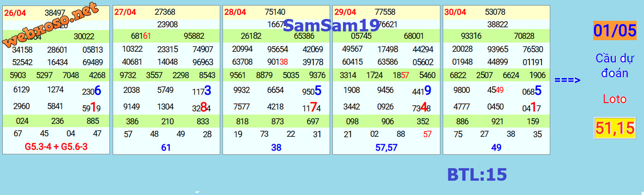
Task: Click blue result 38 under 28/04 panel
Action: pyautogui.click(x=276, y=147)
